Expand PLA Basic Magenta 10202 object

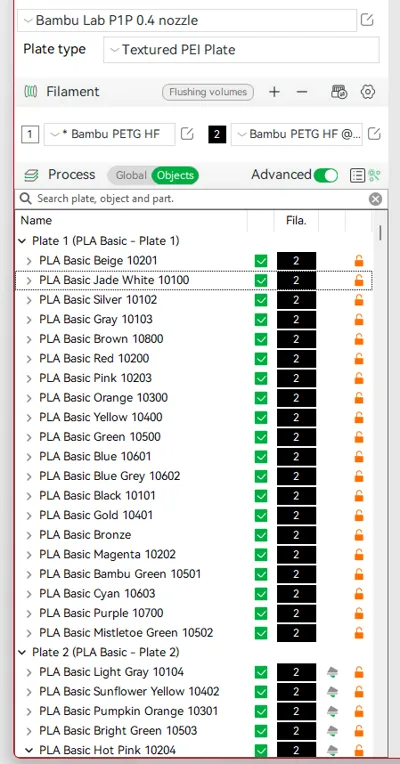(x=29, y=554)
